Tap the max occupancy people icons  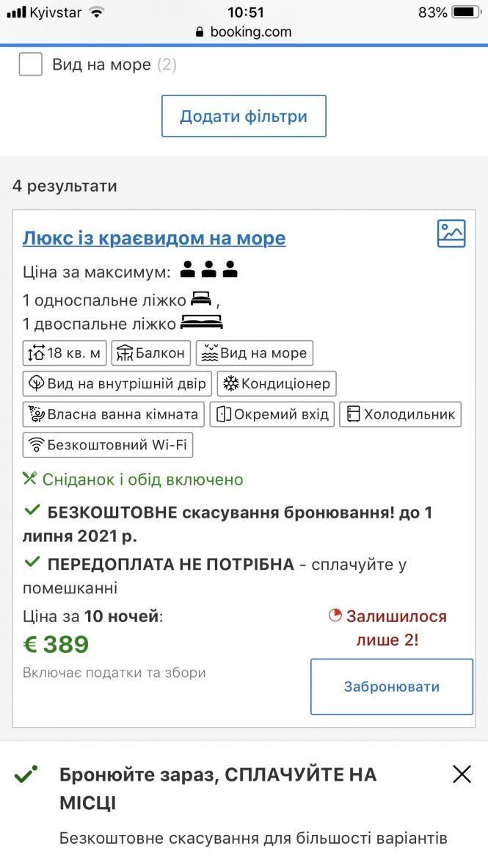coord(209,270)
